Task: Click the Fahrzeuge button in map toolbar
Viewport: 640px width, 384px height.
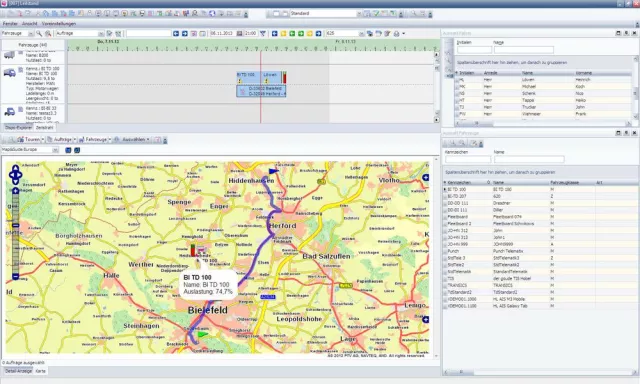Action: pos(93,140)
